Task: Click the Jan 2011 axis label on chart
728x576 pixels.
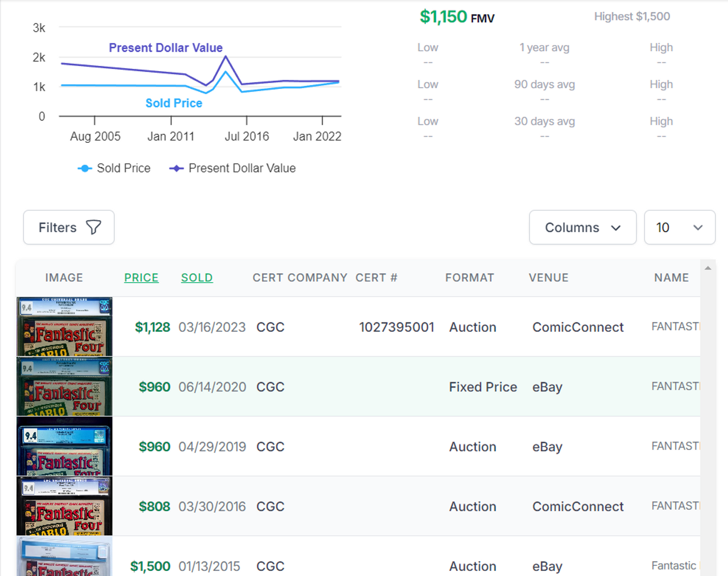Action: tap(171, 137)
